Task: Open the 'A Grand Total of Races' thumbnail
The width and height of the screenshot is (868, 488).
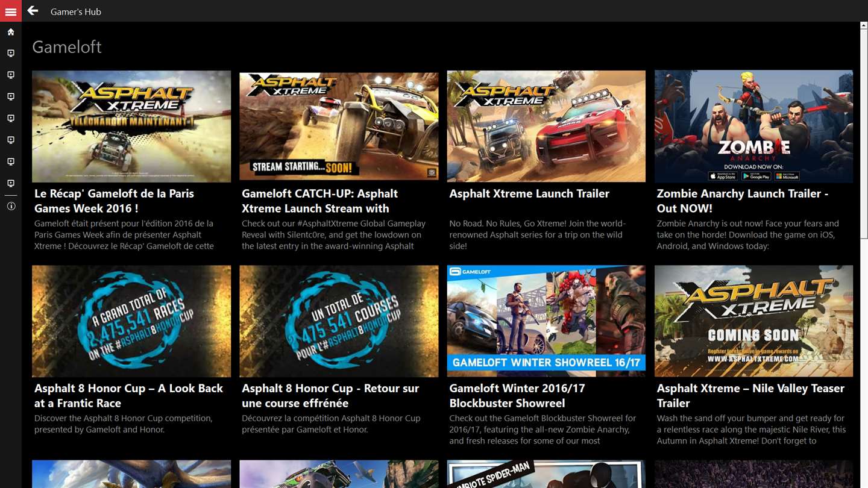Action: (x=131, y=321)
